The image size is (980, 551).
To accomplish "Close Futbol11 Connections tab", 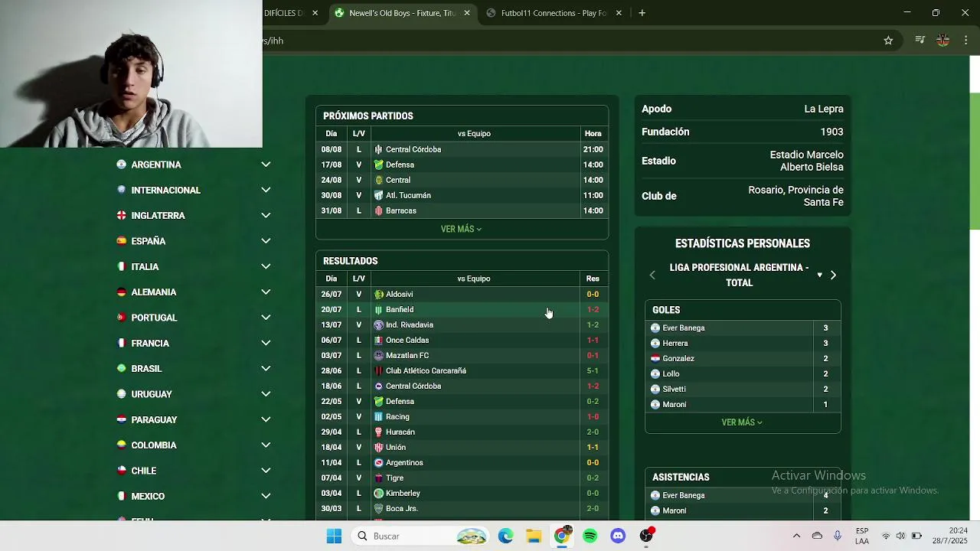I will point(619,13).
